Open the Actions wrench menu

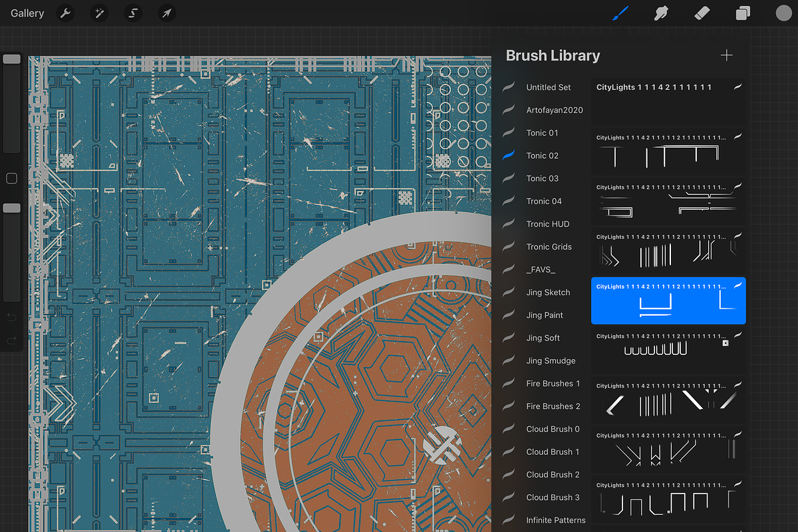point(65,13)
